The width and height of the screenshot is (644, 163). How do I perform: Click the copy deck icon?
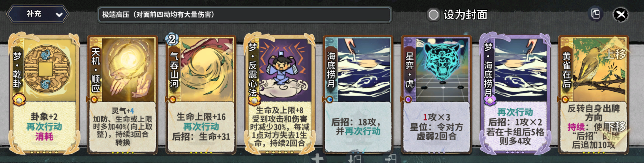595,14
